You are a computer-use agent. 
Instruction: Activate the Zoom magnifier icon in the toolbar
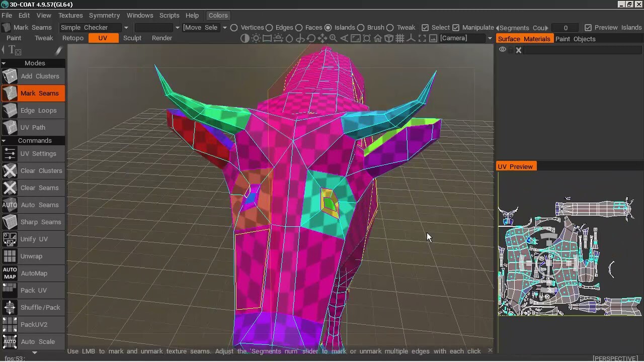334,38
